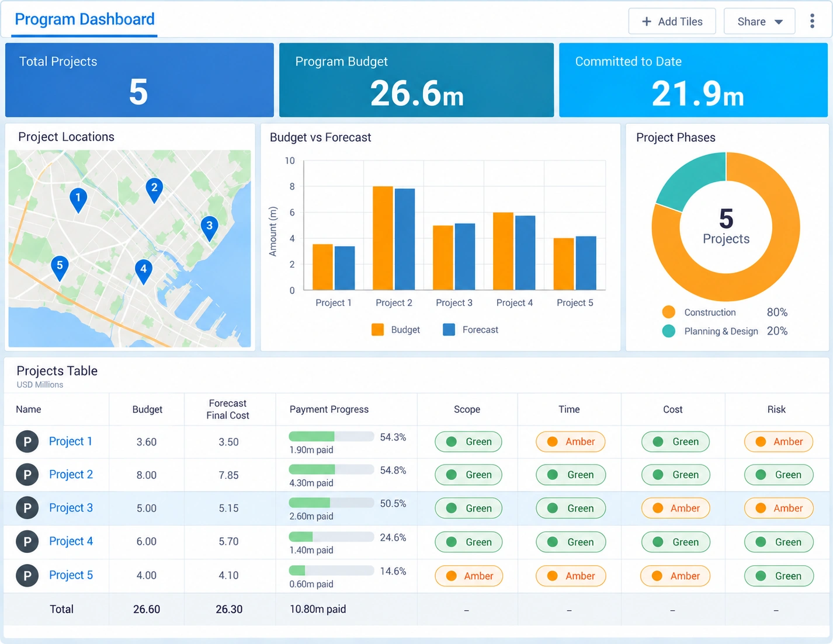Open the Project 4 link
This screenshot has width=833, height=644.
(71, 541)
